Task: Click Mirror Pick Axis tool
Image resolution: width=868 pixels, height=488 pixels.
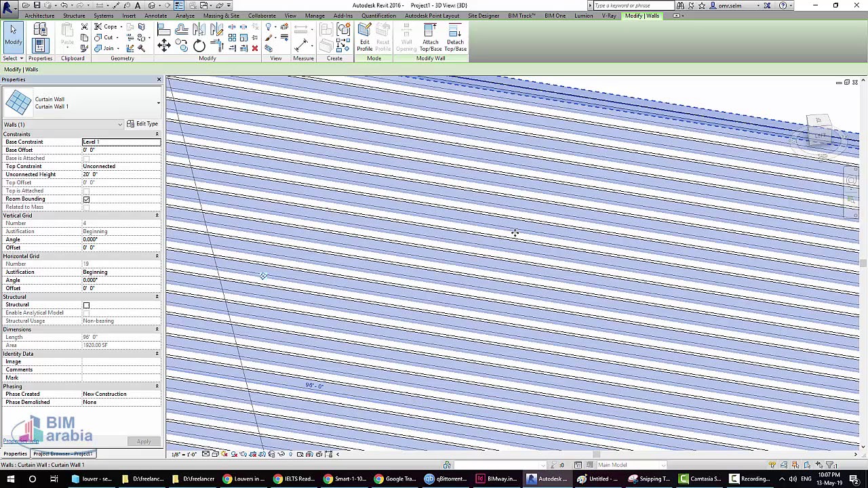Action: (199, 29)
